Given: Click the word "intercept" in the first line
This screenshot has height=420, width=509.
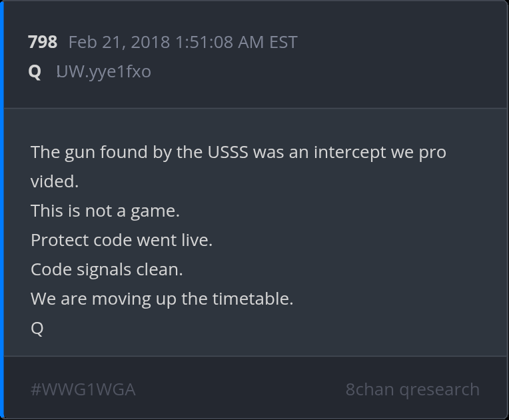Looking at the screenshot, I should coord(349,152).
